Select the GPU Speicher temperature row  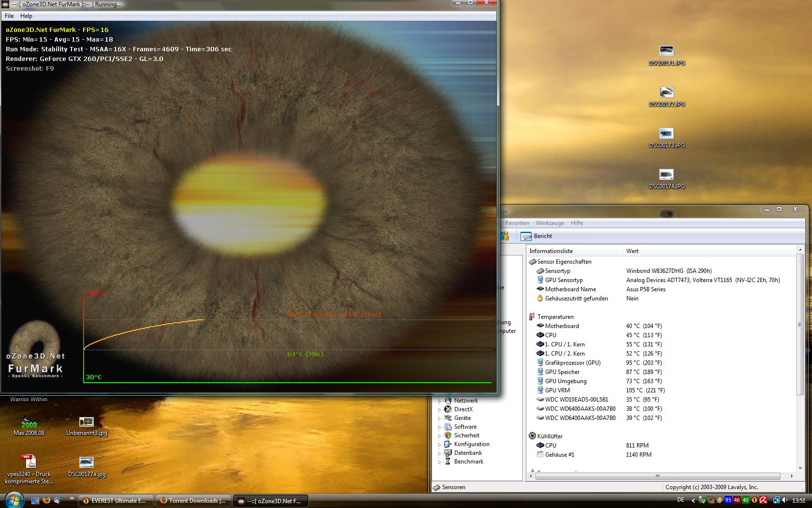pyautogui.click(x=661, y=372)
